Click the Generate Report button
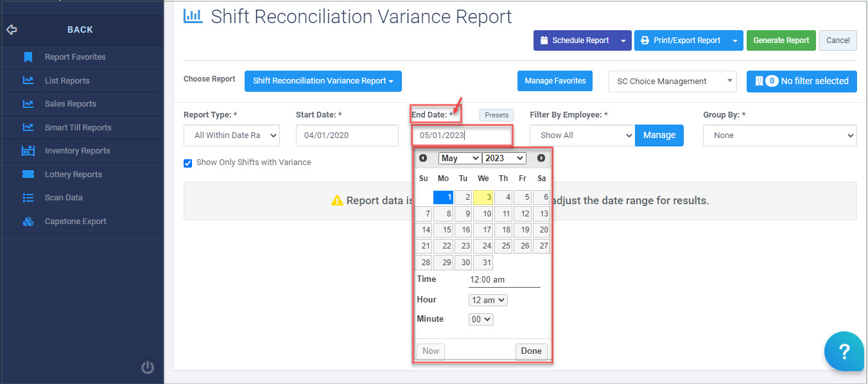Screen dimensions: 868x384 [x=781, y=40]
